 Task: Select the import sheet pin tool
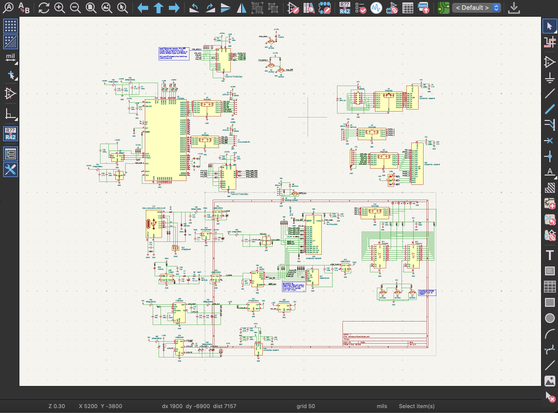pos(549,219)
